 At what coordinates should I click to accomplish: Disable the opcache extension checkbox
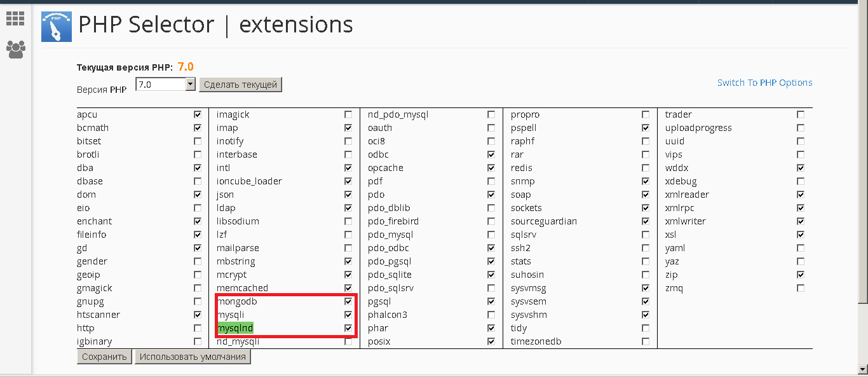coord(491,168)
